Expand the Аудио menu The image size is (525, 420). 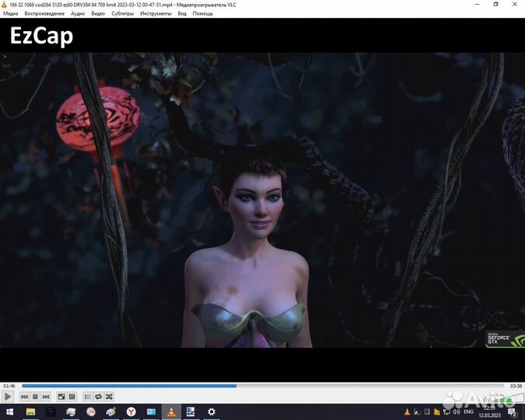tap(78, 13)
